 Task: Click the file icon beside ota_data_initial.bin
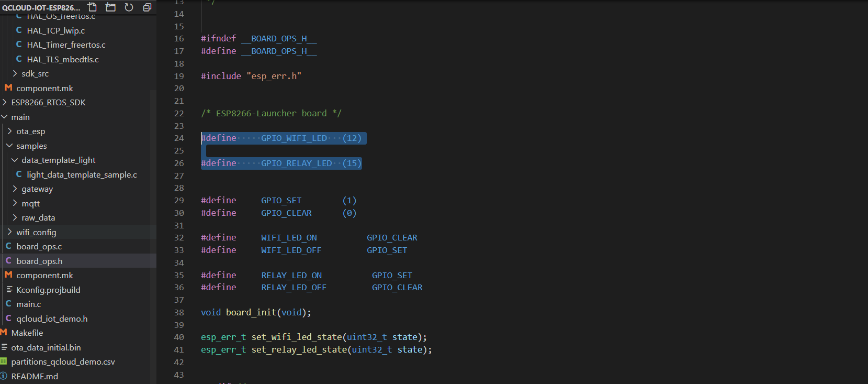[x=4, y=347]
